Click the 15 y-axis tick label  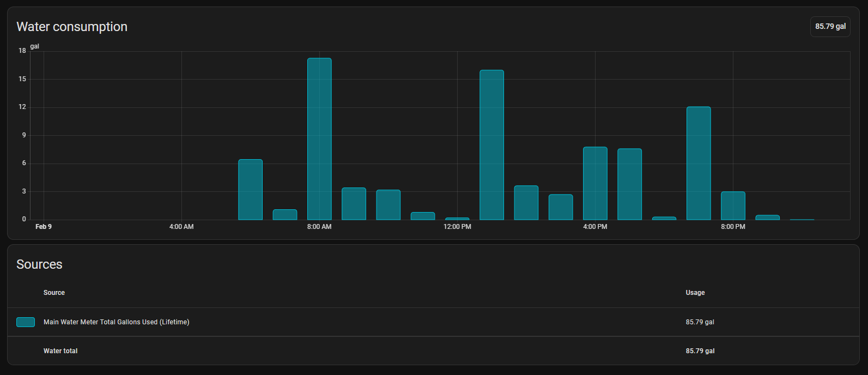tap(22, 79)
